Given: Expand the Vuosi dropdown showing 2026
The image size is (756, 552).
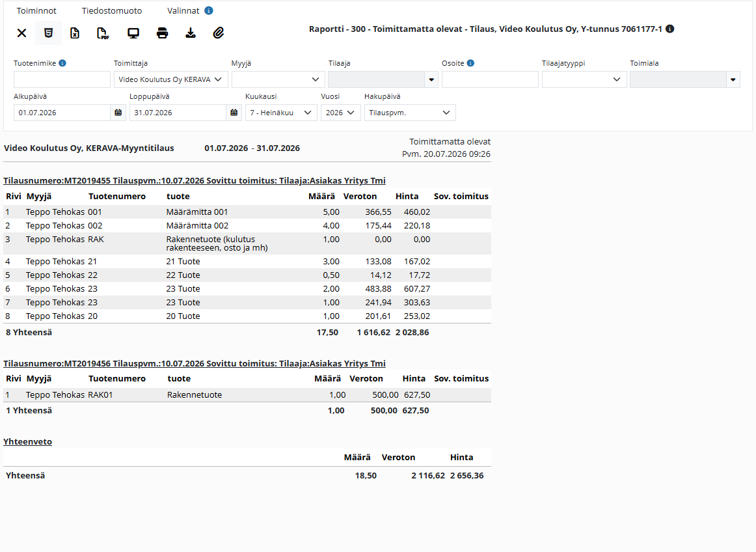Looking at the screenshot, I should point(340,113).
